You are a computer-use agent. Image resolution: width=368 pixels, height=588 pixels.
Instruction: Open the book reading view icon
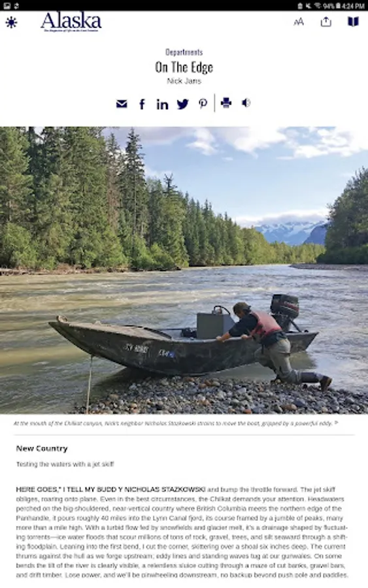pos(353,22)
